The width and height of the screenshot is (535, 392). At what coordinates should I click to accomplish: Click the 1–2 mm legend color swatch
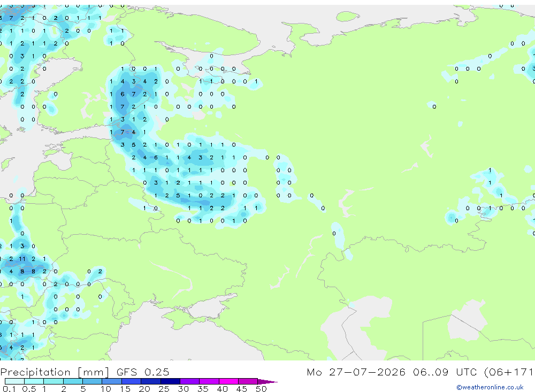click(x=53, y=381)
